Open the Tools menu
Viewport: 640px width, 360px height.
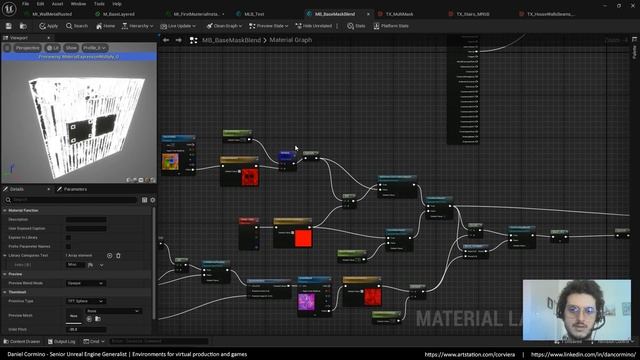tap(99, 4)
